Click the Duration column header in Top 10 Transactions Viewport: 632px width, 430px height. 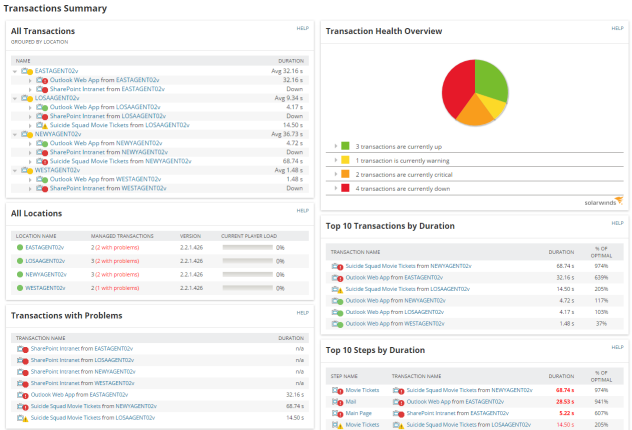561,253
